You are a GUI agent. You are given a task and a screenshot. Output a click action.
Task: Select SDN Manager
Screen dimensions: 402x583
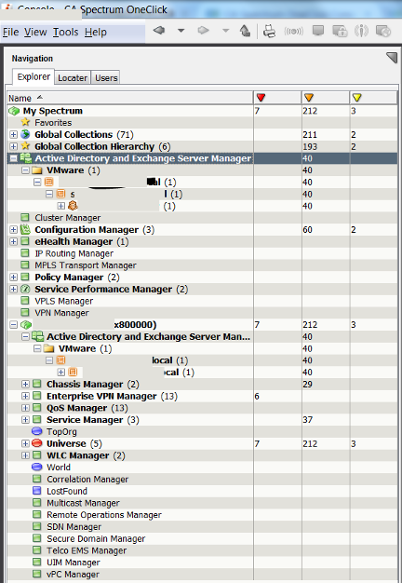[74, 527]
